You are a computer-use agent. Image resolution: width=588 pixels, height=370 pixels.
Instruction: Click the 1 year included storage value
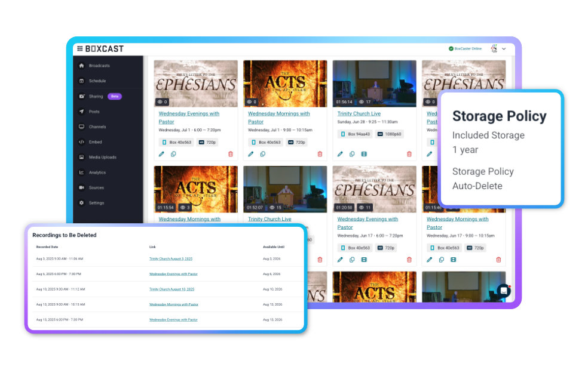click(465, 150)
